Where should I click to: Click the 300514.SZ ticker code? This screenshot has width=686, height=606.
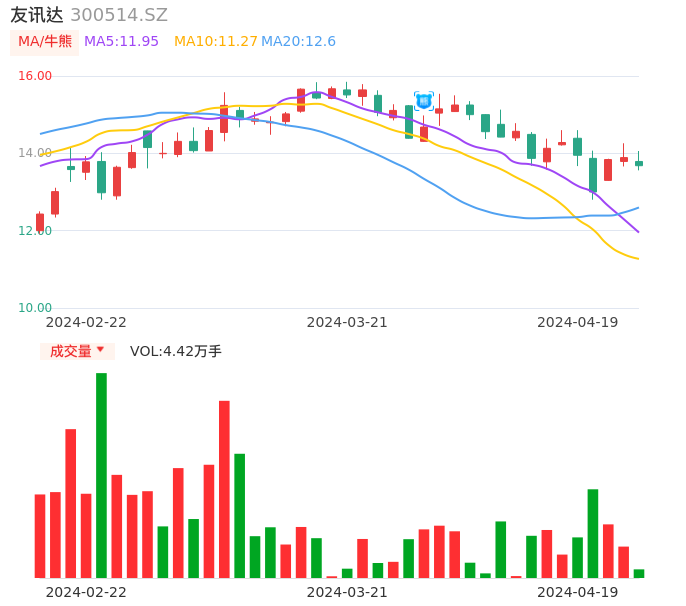click(x=119, y=15)
